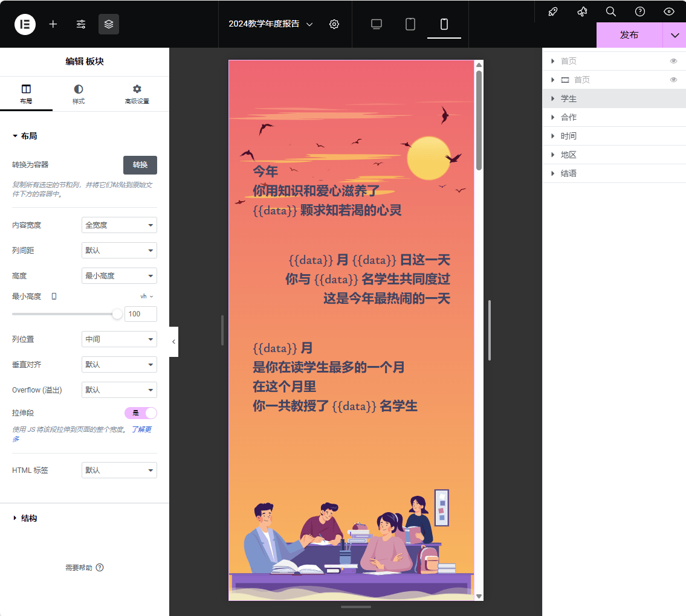Open site settings sliders icon
This screenshot has height=616, width=686.
81,24
